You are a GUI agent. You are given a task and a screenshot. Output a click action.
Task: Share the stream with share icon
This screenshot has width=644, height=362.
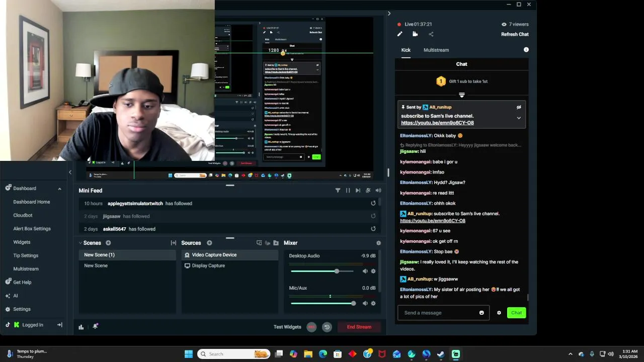point(431,34)
